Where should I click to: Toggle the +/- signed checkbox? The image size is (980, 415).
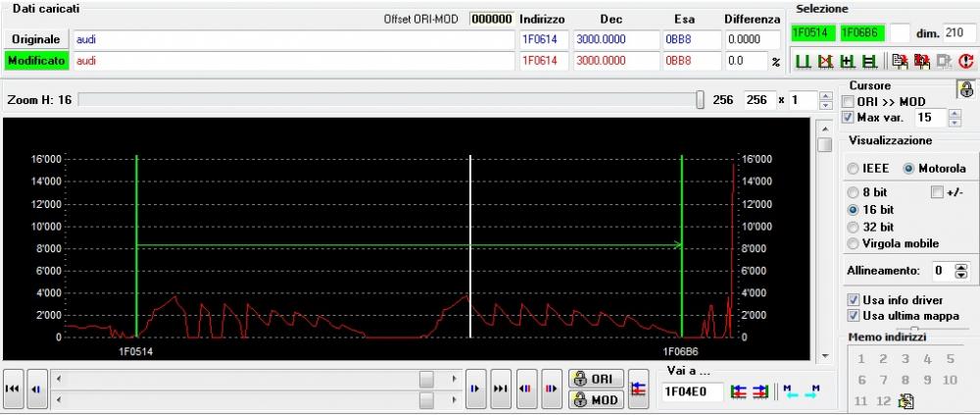pyautogui.click(x=936, y=193)
